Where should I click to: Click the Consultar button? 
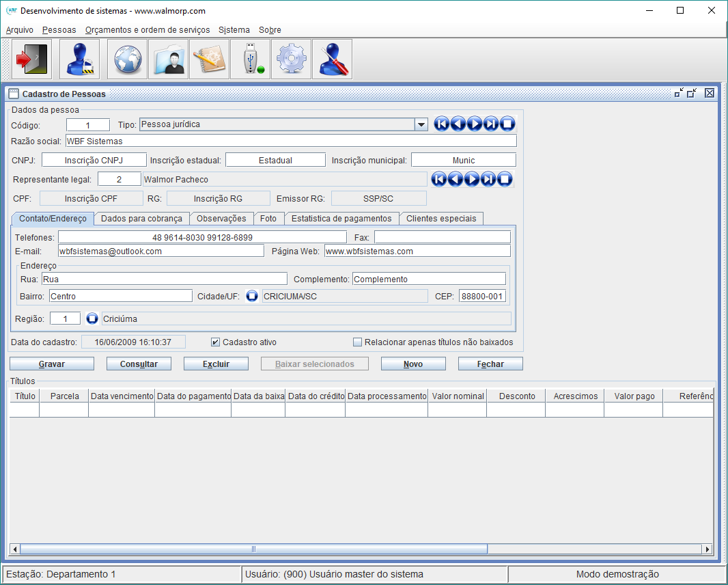pos(139,364)
